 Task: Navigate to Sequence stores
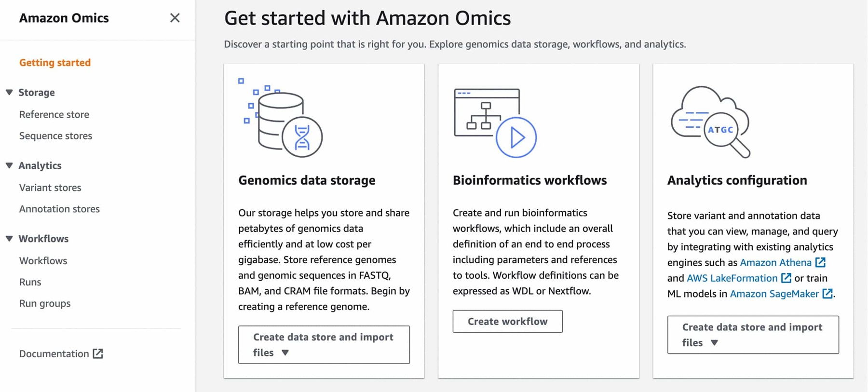pyautogui.click(x=55, y=135)
